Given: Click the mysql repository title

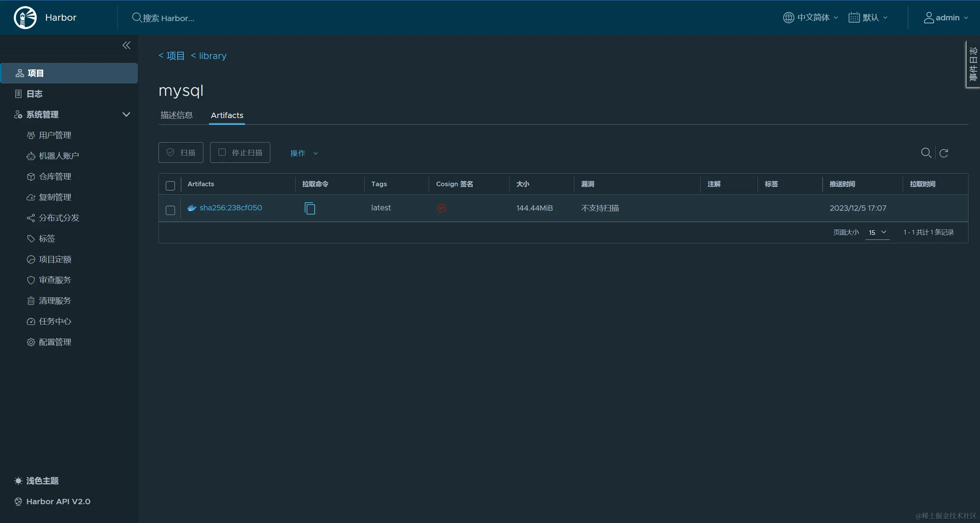Looking at the screenshot, I should [181, 91].
